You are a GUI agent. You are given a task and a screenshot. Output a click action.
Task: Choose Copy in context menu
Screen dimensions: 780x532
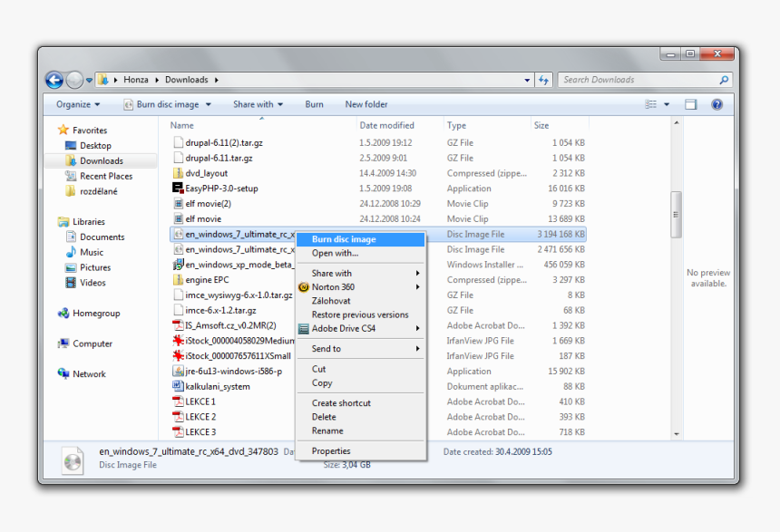coord(361,382)
